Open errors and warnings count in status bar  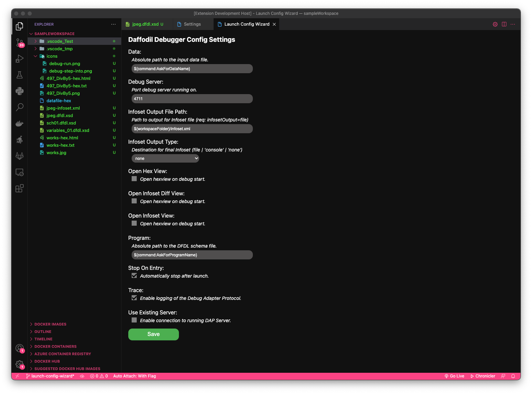[x=99, y=376]
